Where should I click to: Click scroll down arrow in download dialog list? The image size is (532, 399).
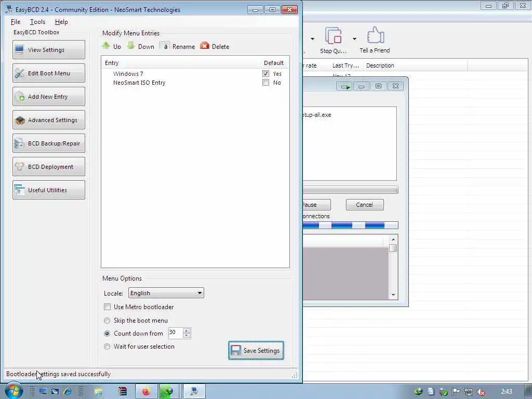[393, 295]
